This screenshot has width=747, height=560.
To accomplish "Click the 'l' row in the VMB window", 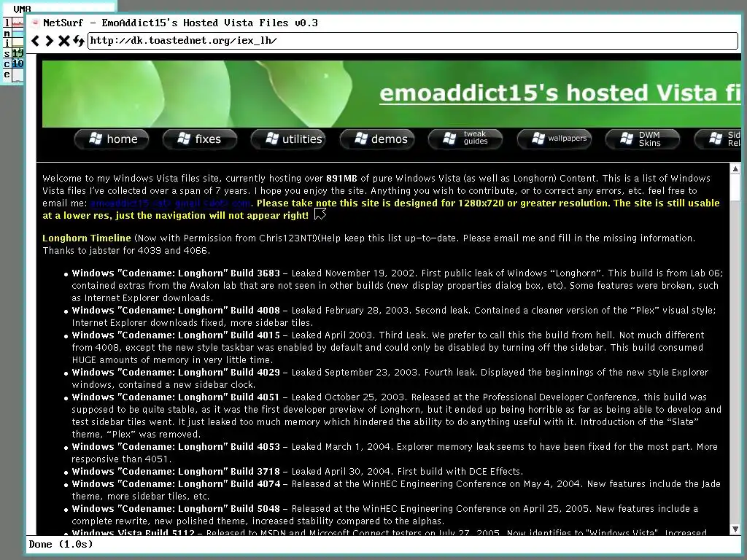I will click(x=13, y=23).
